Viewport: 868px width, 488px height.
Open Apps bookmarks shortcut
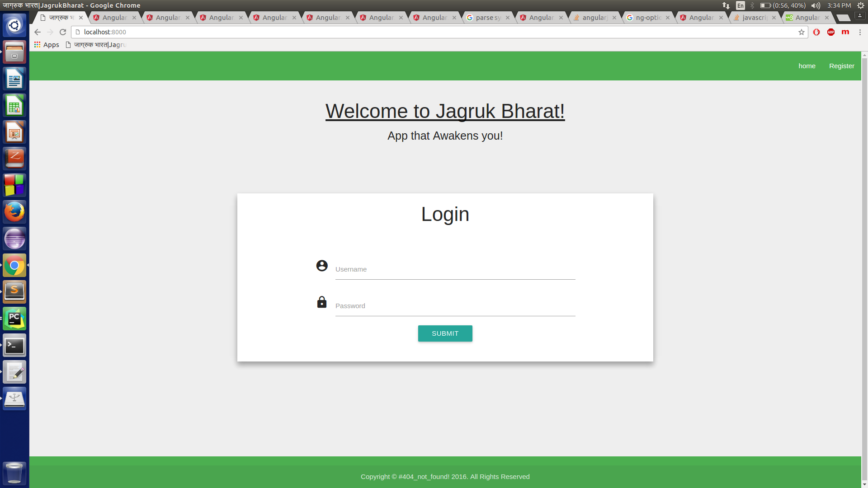pos(47,45)
